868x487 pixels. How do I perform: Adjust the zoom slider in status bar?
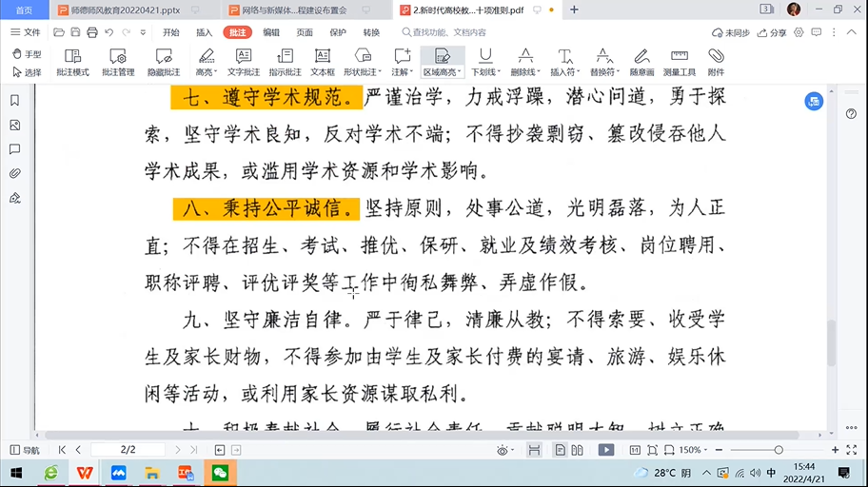click(x=779, y=450)
